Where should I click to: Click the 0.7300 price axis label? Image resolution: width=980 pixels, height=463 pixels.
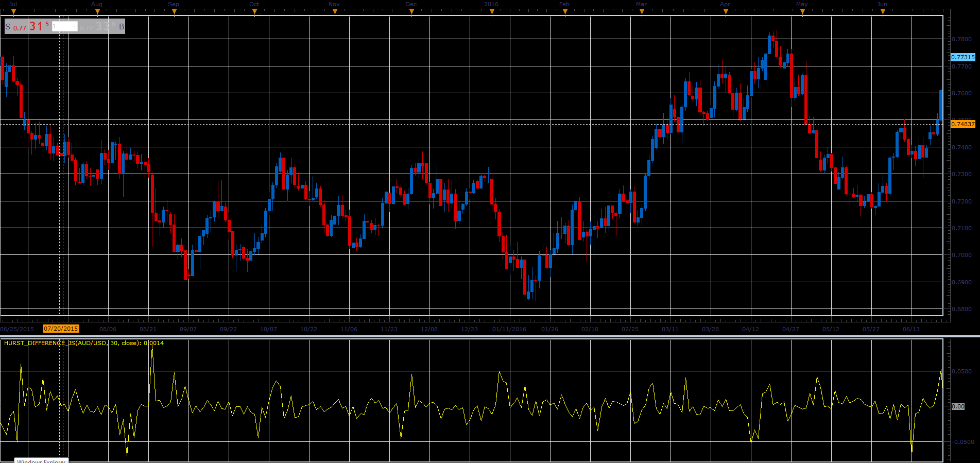[x=961, y=174]
